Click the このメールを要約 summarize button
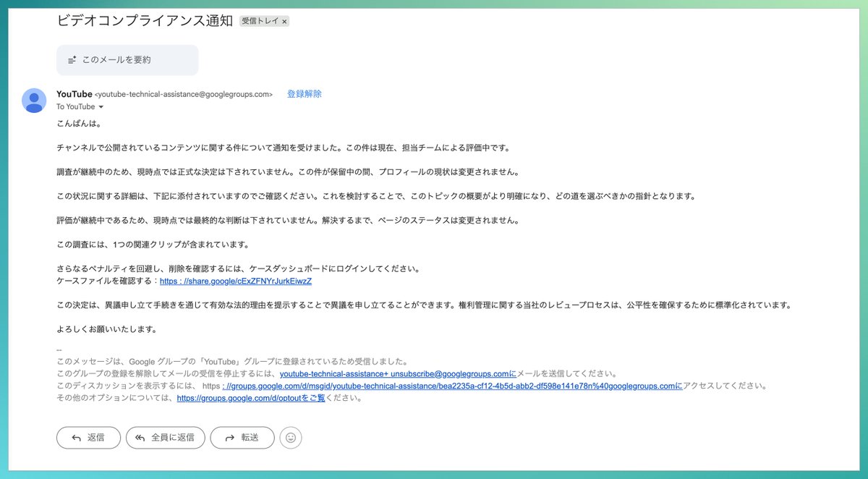 tap(127, 60)
